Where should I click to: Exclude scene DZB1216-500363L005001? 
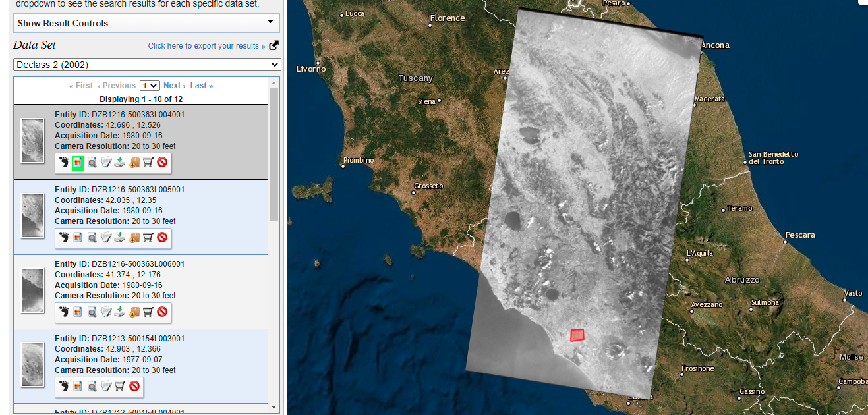click(162, 237)
